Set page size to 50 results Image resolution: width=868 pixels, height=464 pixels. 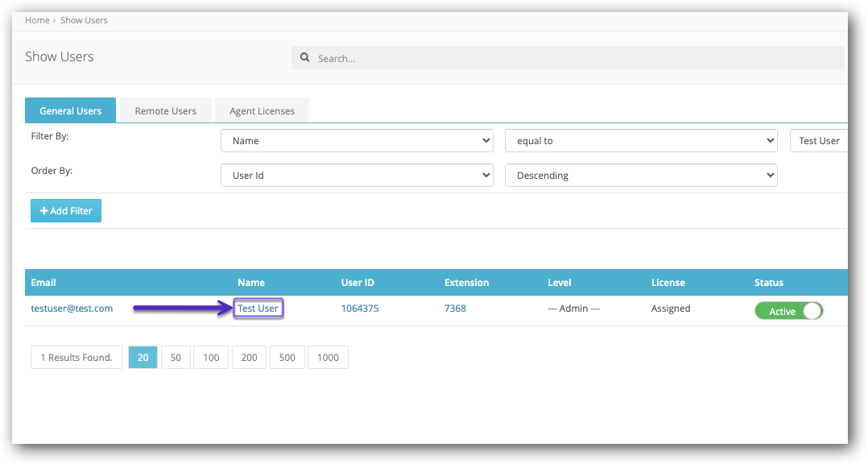pyautogui.click(x=176, y=357)
